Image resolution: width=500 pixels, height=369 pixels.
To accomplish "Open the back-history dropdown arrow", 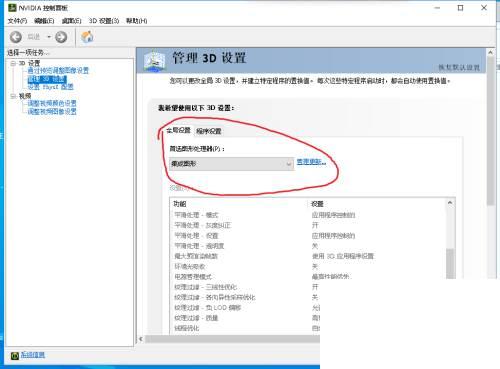I will (x=49, y=37).
